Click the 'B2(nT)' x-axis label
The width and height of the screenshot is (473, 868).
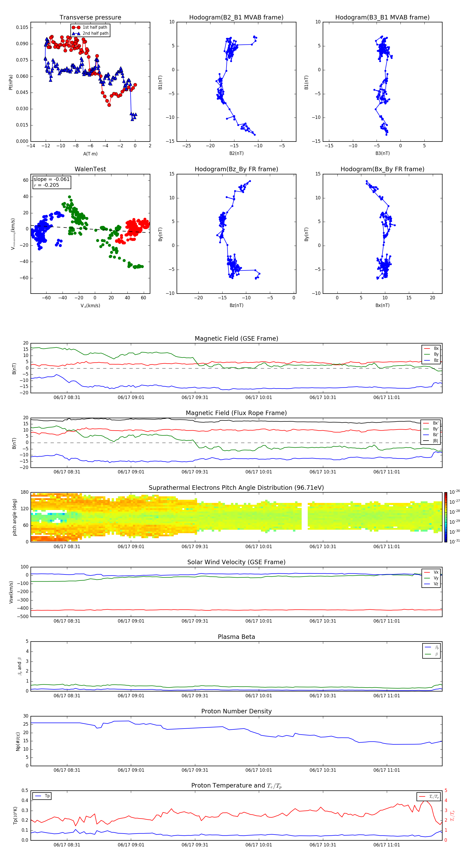236,153
